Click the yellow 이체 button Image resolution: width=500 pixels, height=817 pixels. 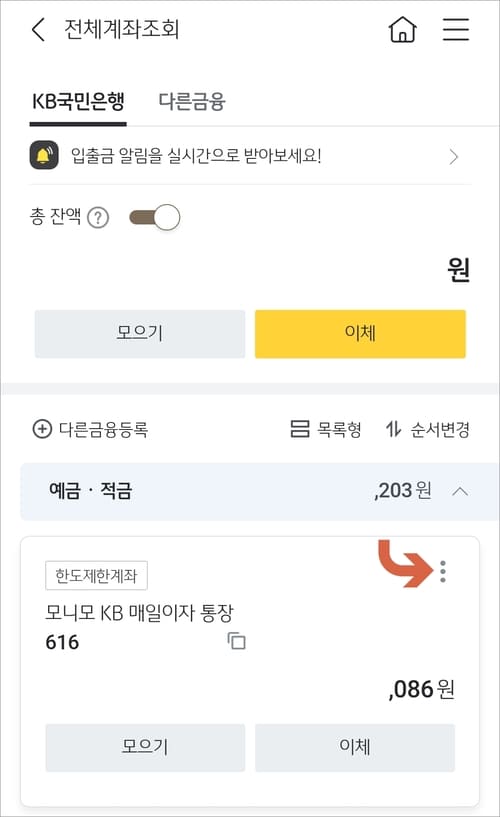[360, 333]
